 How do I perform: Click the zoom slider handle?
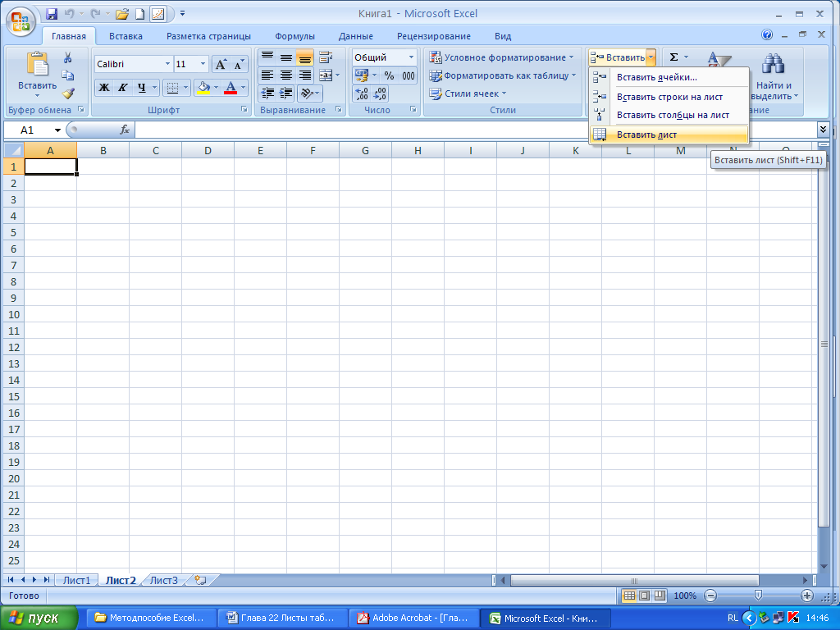758,596
